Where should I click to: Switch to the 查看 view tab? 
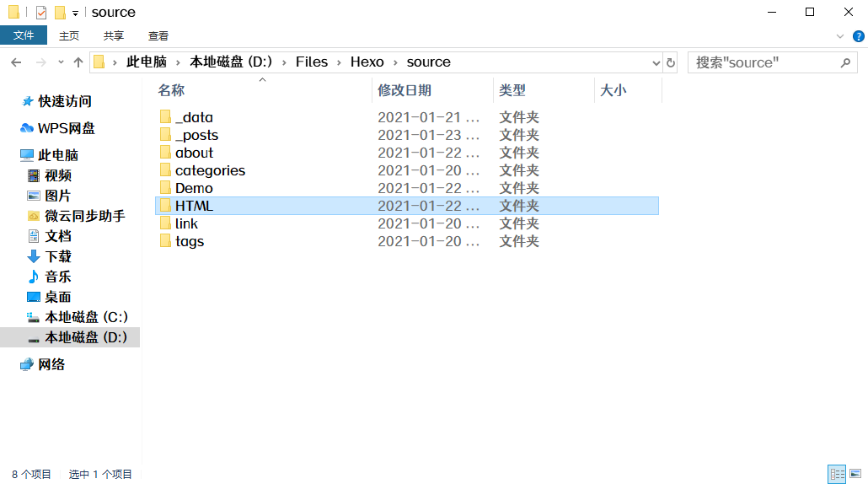[x=158, y=36]
